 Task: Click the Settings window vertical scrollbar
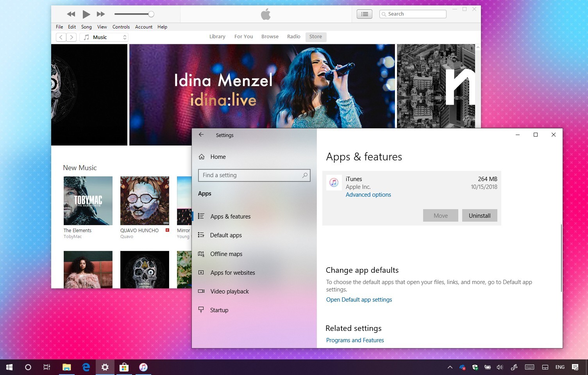[x=561, y=258]
